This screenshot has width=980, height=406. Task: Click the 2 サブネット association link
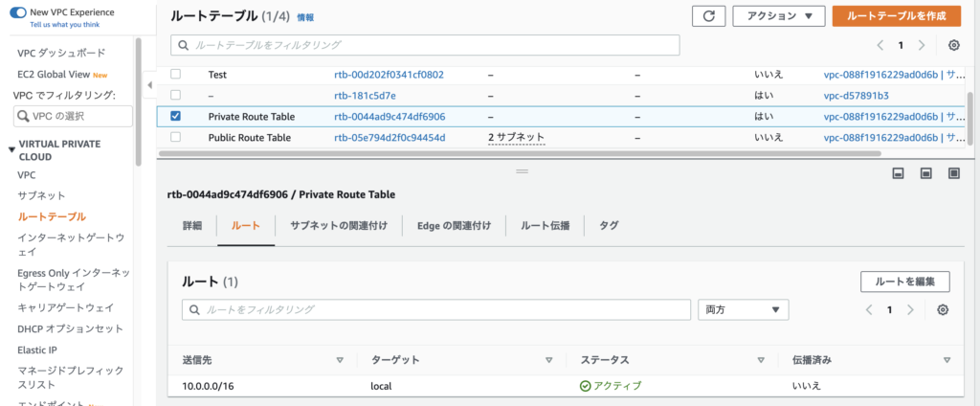coord(516,137)
